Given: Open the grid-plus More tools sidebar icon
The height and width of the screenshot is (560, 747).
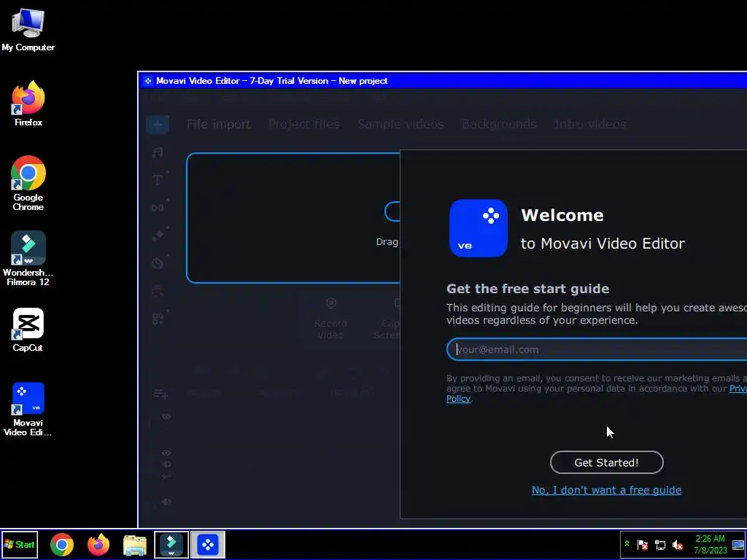Looking at the screenshot, I should (x=158, y=319).
